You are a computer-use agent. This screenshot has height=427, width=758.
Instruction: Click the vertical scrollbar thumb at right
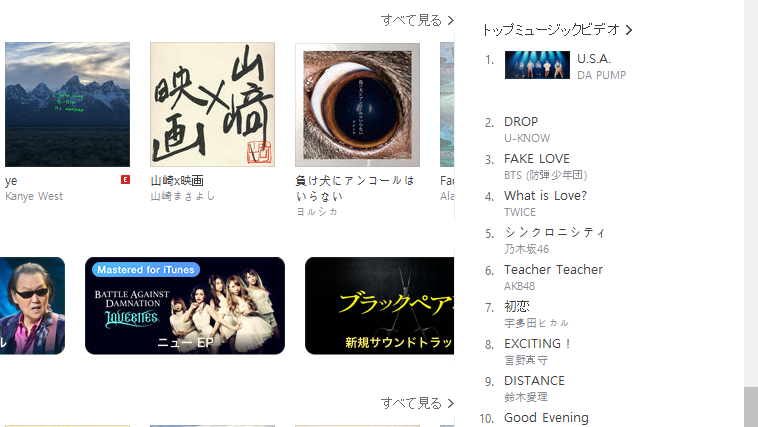(751, 407)
